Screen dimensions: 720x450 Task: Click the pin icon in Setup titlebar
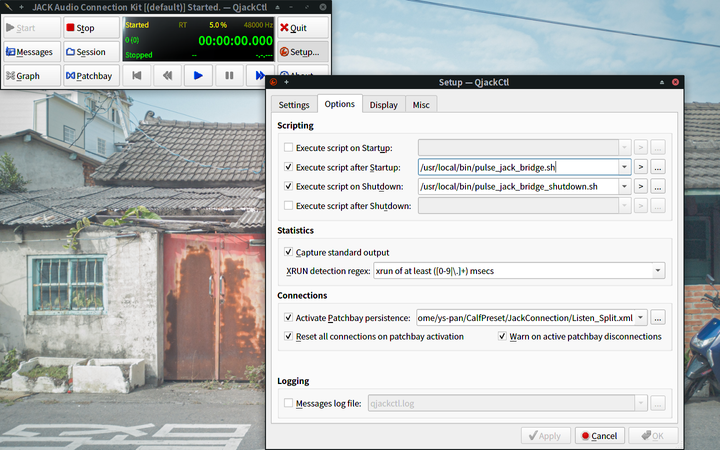coord(286,82)
